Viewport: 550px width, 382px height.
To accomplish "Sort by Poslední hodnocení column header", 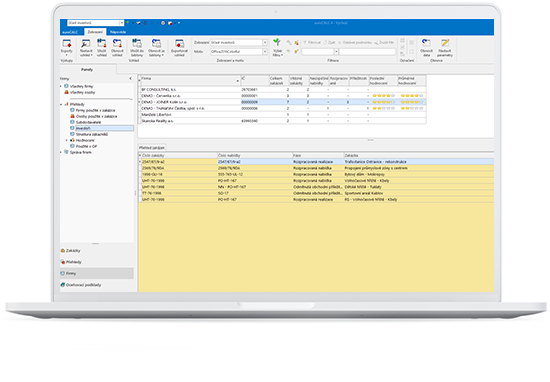I will [383, 81].
